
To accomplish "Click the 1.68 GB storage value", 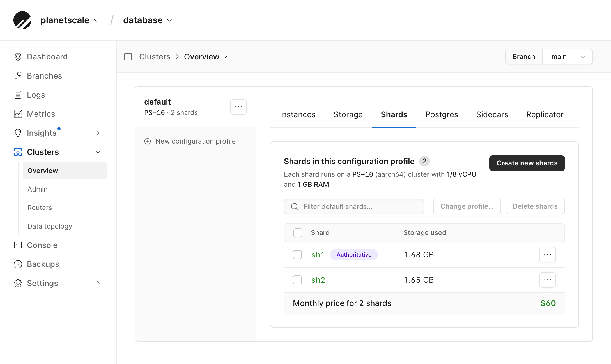I will coord(419,255).
